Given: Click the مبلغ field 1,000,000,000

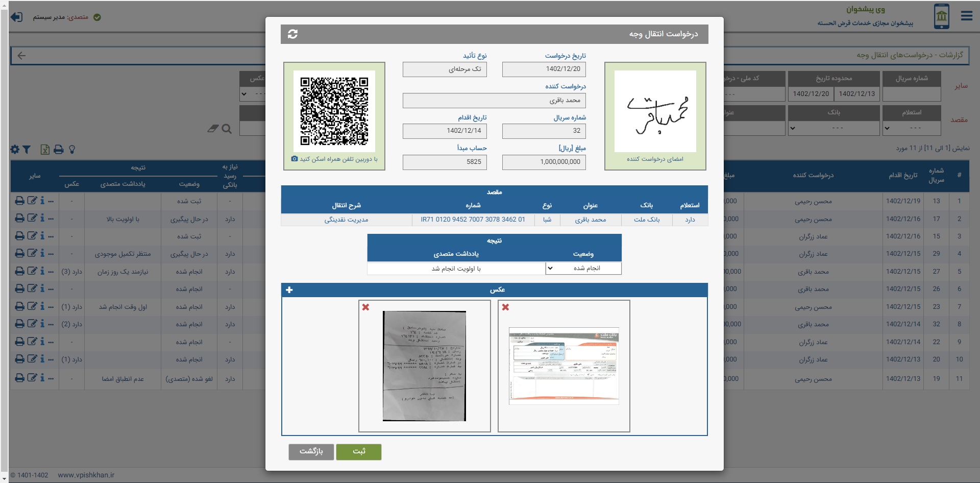Looking at the screenshot, I should click(x=544, y=162).
